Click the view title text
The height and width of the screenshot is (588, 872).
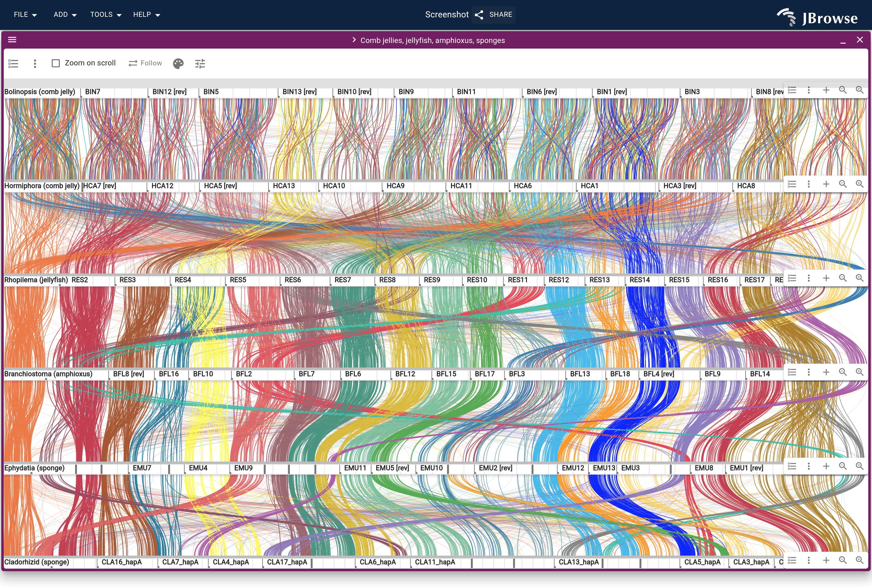[433, 40]
